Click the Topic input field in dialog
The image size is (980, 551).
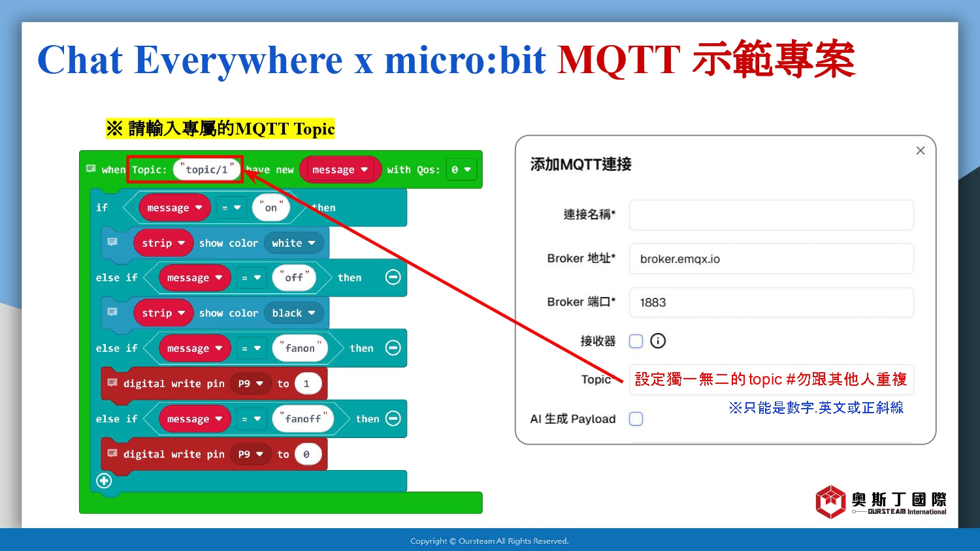pos(771,380)
